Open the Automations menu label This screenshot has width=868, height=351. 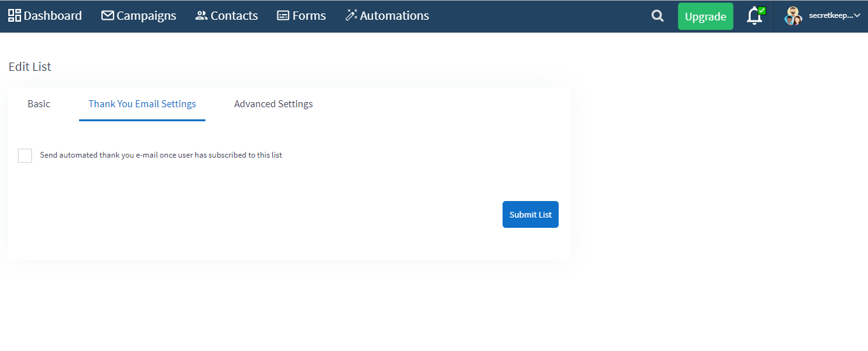[394, 15]
